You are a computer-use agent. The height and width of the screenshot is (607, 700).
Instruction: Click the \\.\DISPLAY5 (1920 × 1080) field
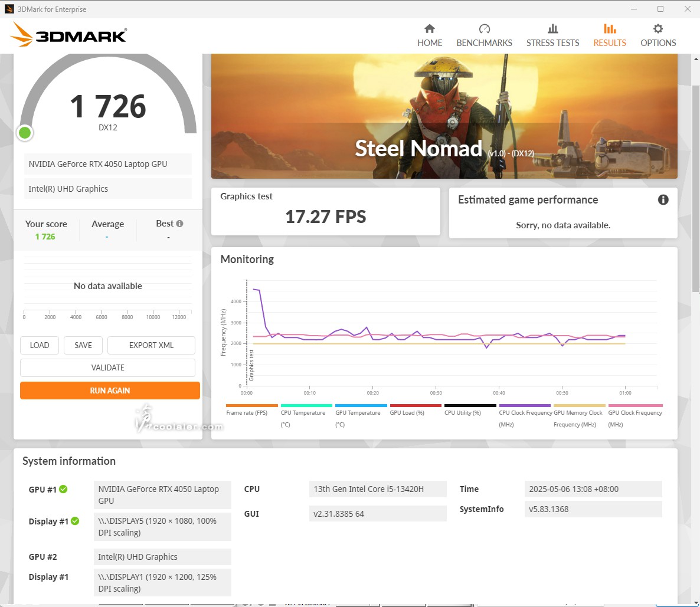[162, 527]
